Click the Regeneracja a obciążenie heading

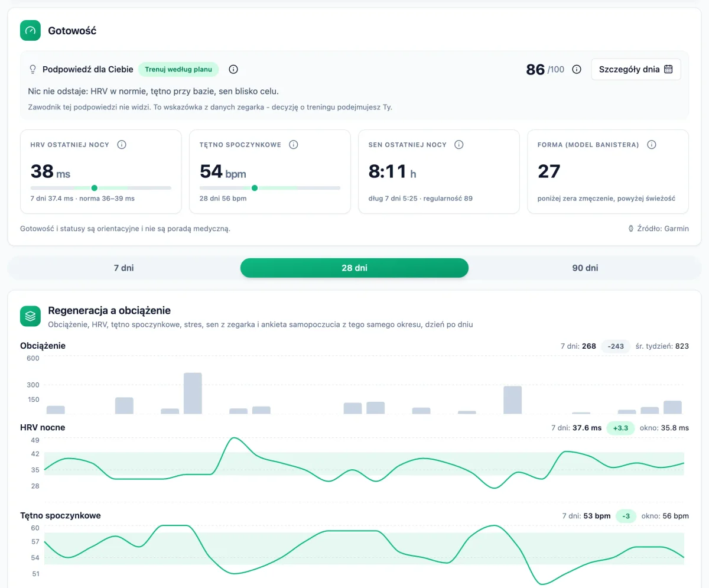click(109, 310)
